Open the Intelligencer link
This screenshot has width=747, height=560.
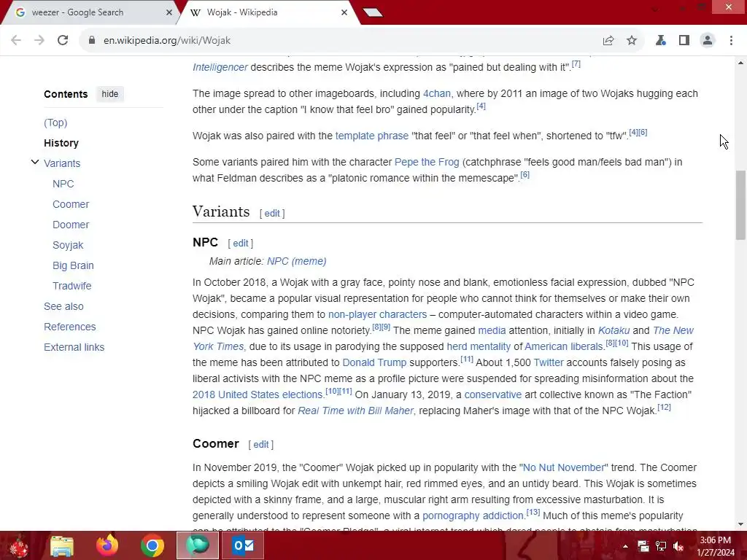pos(220,67)
